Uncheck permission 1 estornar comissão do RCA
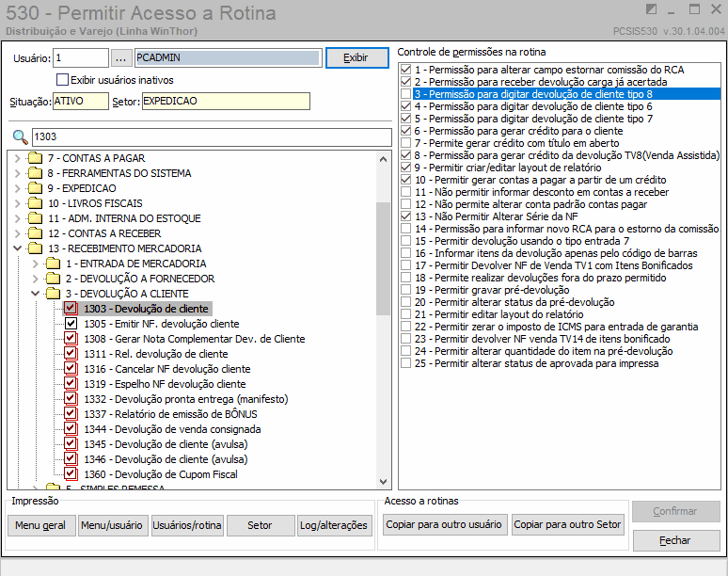728x576 pixels. tap(405, 70)
